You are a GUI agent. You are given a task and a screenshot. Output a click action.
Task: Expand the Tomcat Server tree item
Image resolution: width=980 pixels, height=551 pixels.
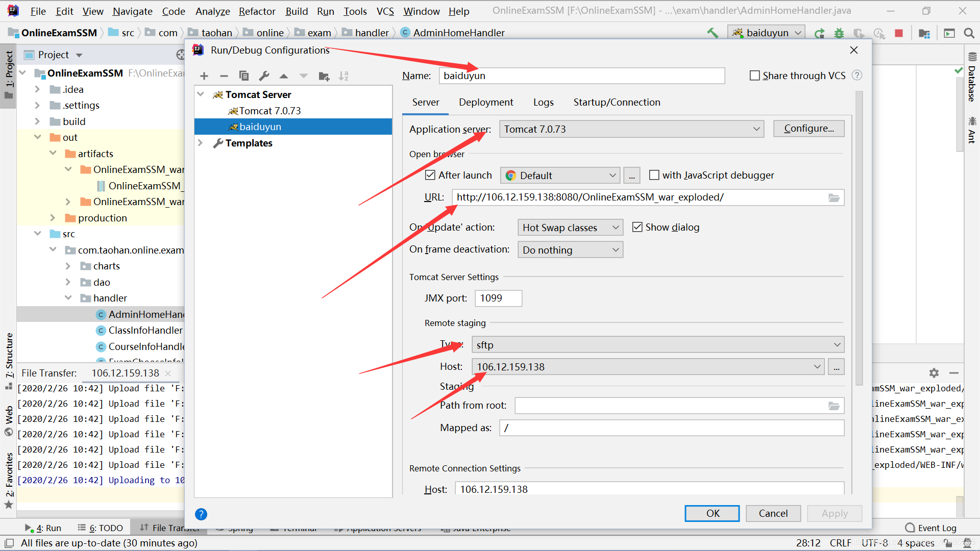click(201, 94)
